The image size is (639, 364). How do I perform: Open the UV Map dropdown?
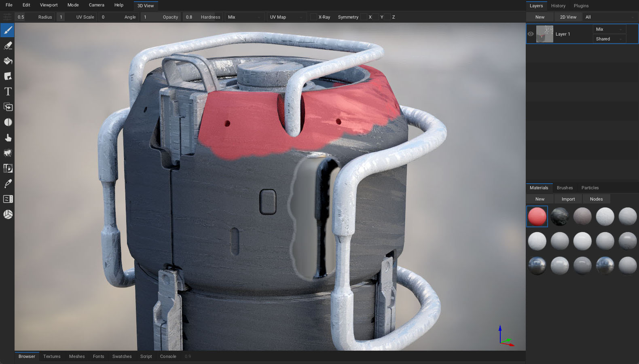pyautogui.click(x=286, y=17)
